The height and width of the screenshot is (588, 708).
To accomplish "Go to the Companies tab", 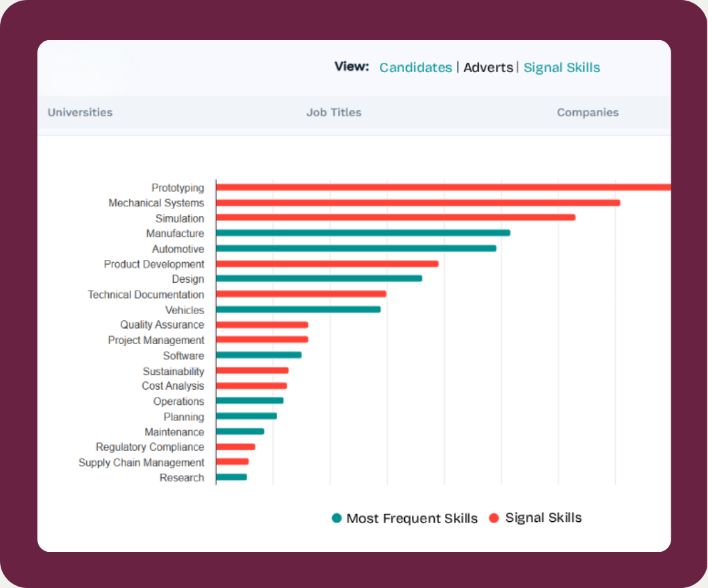I will [588, 112].
